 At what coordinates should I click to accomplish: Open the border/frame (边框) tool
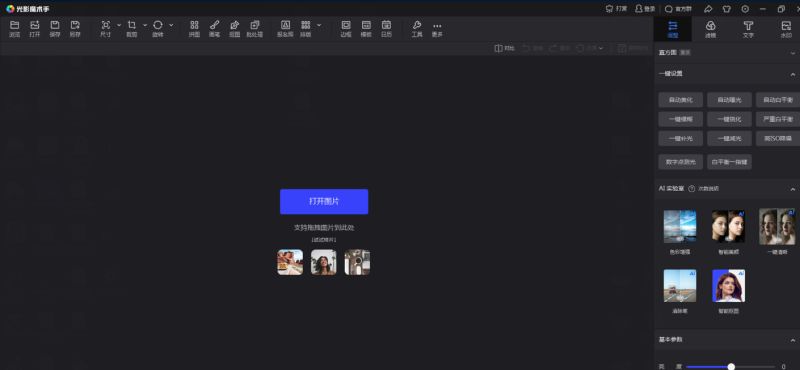pos(346,29)
